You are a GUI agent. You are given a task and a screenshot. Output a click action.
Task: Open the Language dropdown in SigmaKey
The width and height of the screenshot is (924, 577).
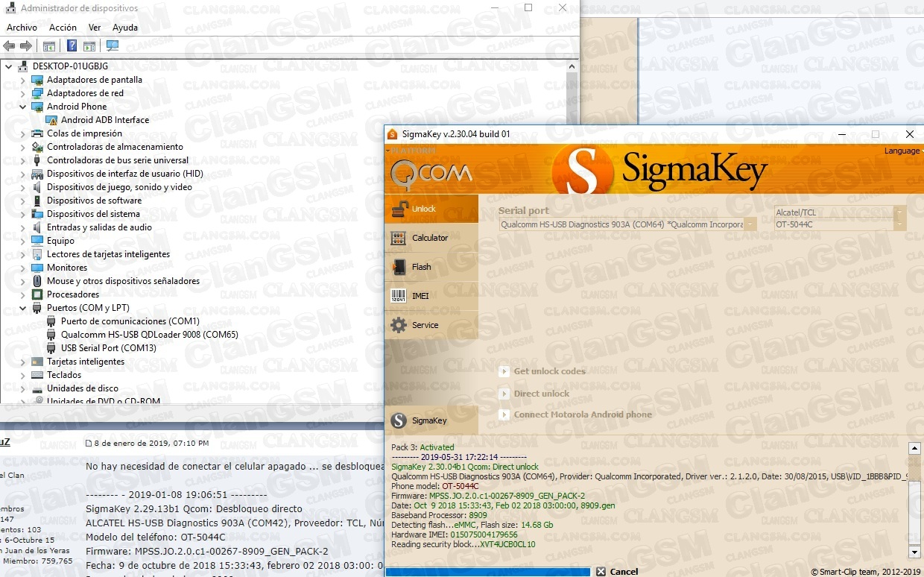[x=902, y=151]
